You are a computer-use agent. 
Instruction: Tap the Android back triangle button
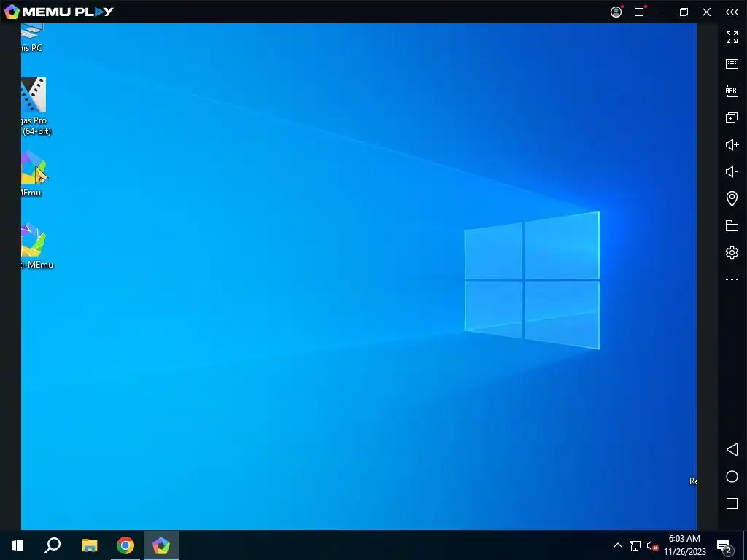pos(732,449)
